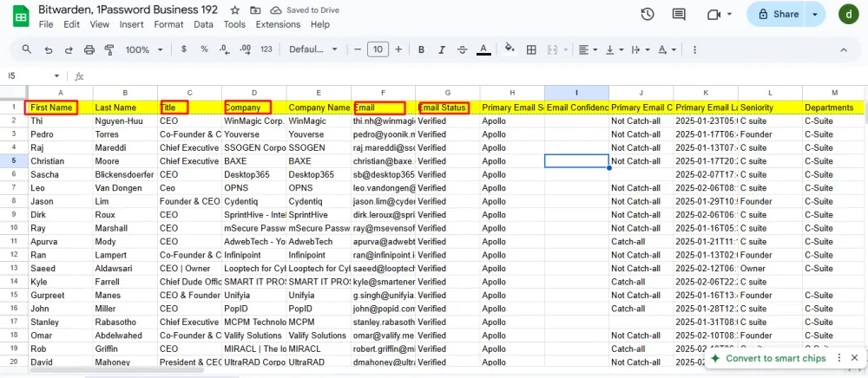Open horizontal align dropdown
Viewport: 868px width, 378px height.
coord(588,49)
